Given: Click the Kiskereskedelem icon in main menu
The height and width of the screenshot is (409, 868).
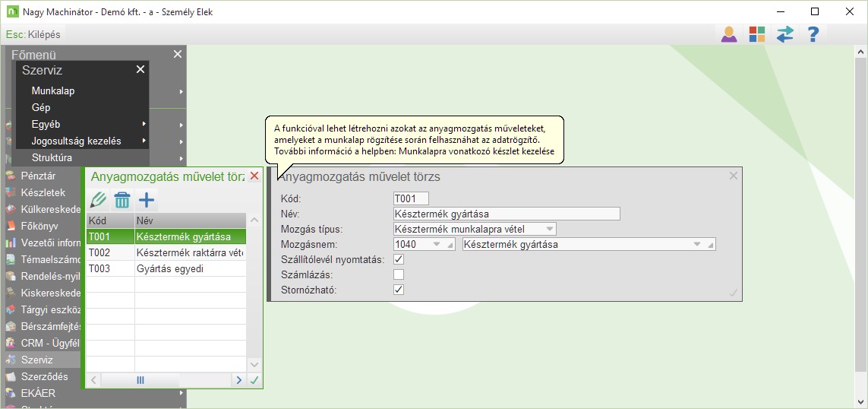Looking at the screenshot, I should (x=10, y=293).
